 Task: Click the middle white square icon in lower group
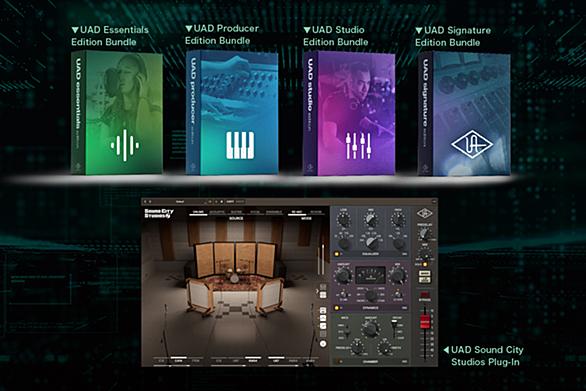coord(323,318)
